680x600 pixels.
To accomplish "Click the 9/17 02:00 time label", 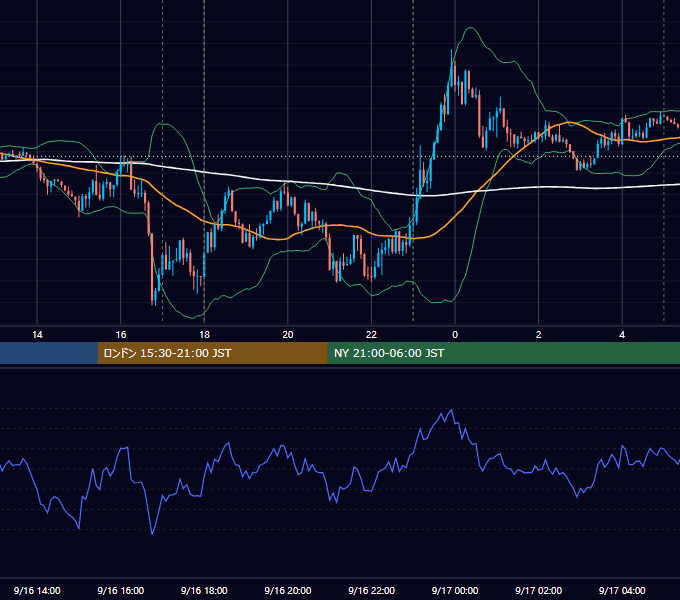I will tap(539, 590).
